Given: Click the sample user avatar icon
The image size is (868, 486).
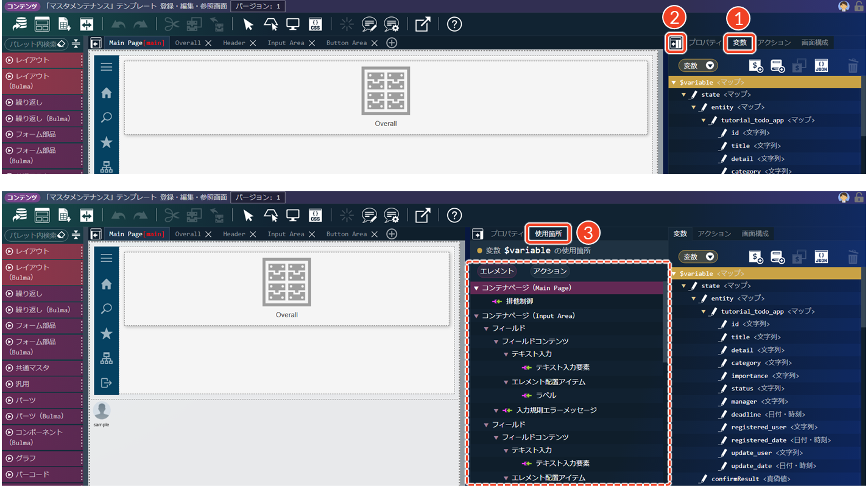Looking at the screenshot, I should (x=102, y=410).
